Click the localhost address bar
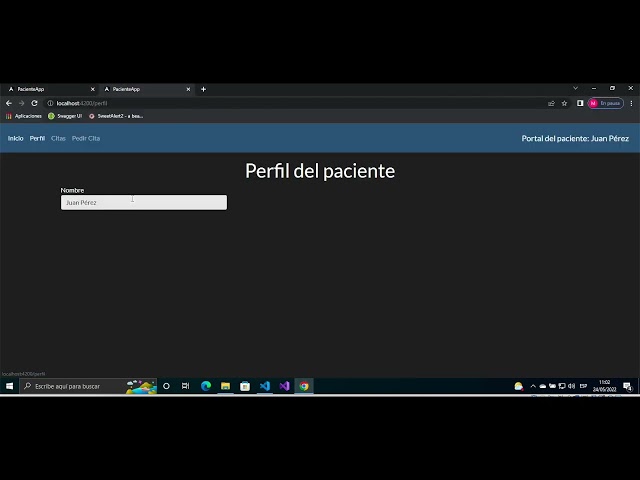This screenshot has width=640, height=480. pos(294,103)
